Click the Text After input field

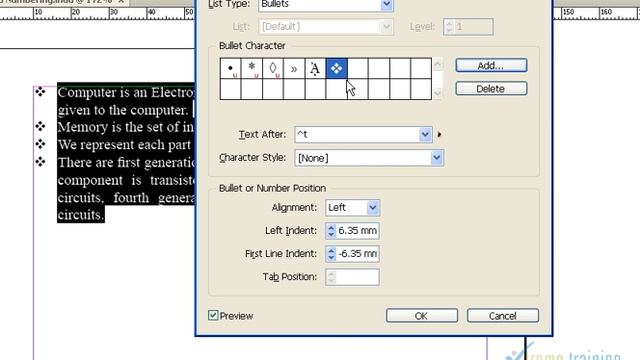357,134
